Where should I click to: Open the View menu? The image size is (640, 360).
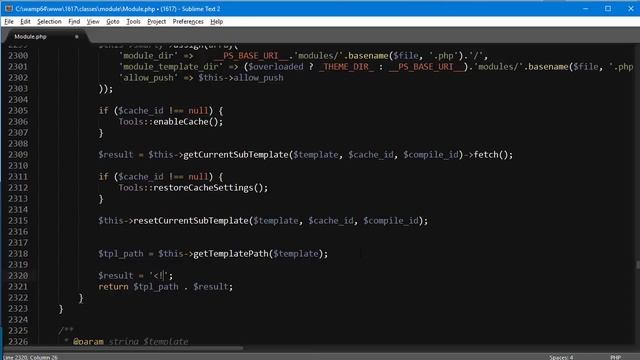coord(93,22)
